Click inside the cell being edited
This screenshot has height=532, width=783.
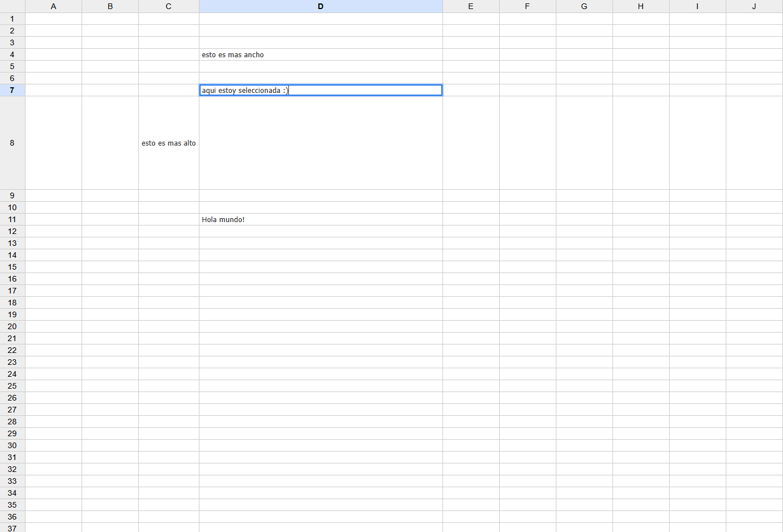point(320,90)
